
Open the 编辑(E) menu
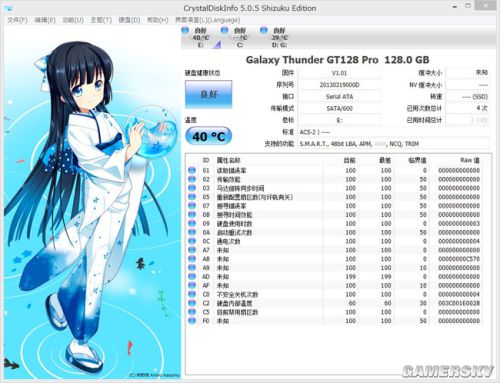tap(45, 20)
